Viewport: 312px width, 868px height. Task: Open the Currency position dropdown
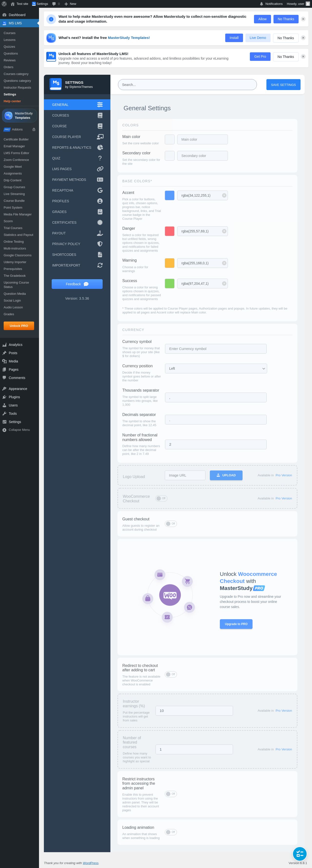pos(216,368)
